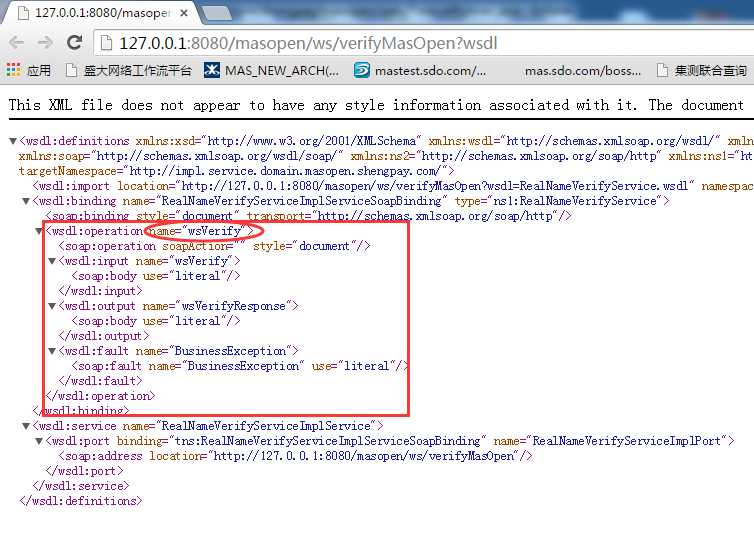The width and height of the screenshot is (754, 555).
Task: Collapse the wsdl:service RealNameVerifyServiceImplService node
Action: coord(26,426)
